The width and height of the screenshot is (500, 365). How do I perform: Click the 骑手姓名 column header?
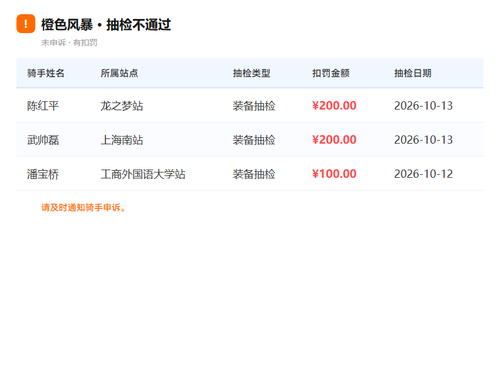46,73
